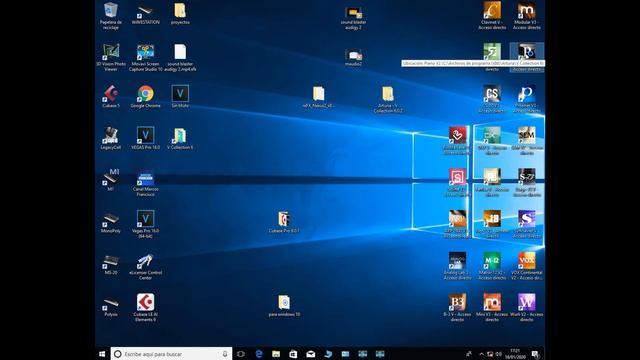
Task: Select the eLicenser Control Center shortcut
Action: (145, 266)
